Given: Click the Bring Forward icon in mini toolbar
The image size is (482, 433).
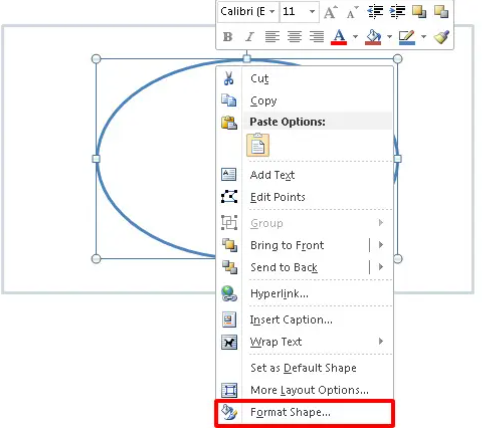Looking at the screenshot, I should pyautogui.click(x=419, y=12).
